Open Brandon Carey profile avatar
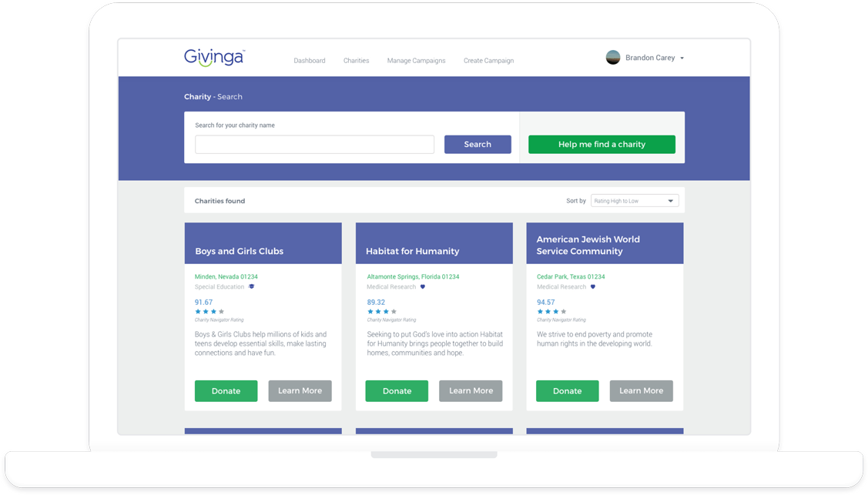Viewport: 868px width, 495px height. pos(613,58)
